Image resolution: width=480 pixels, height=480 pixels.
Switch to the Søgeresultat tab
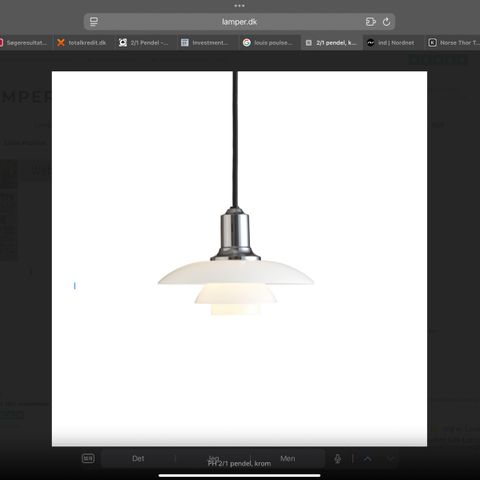24,43
